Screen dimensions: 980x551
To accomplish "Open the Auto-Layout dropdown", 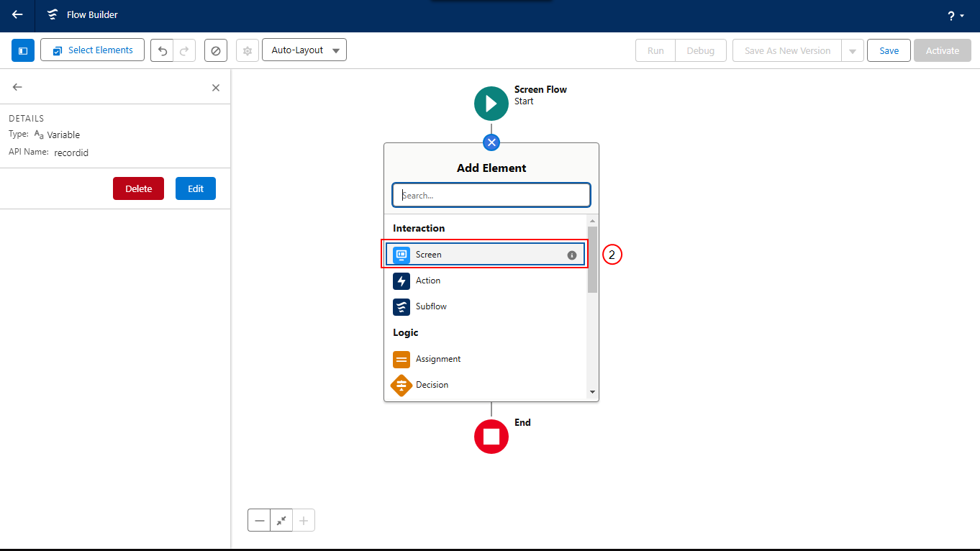I will (304, 50).
